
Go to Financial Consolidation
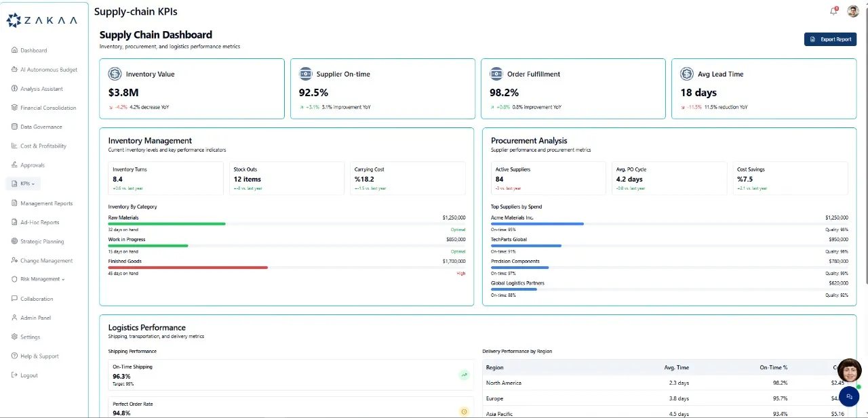point(47,108)
